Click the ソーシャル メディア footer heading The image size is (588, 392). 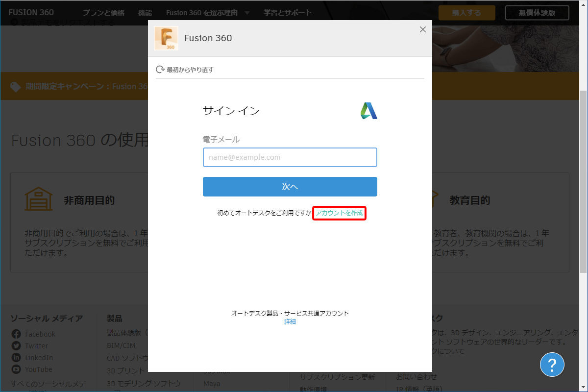tap(47, 318)
